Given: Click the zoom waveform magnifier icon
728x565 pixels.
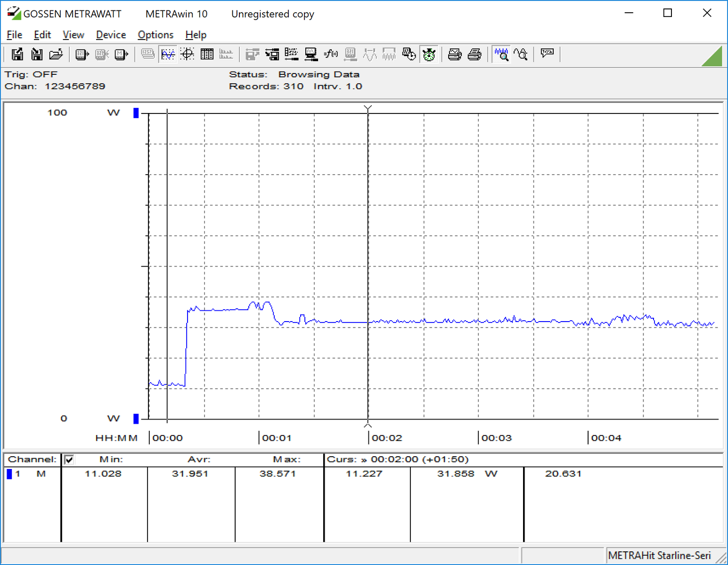Looking at the screenshot, I should (x=501, y=55).
